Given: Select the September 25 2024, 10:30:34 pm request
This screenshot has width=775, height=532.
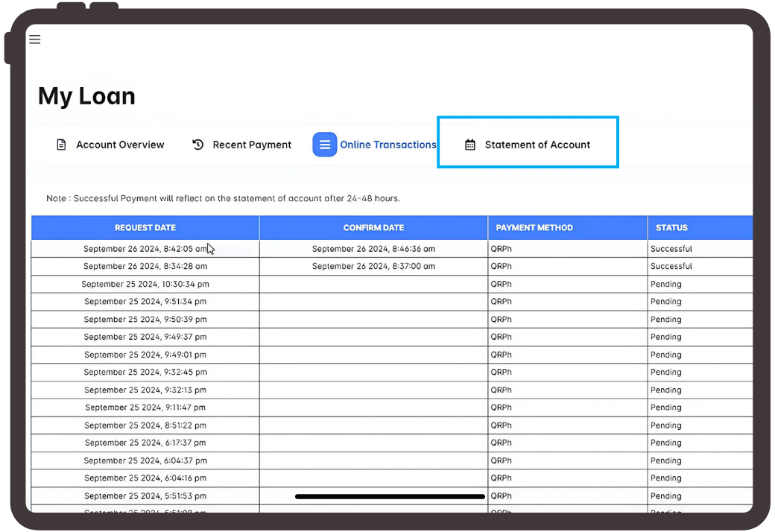Looking at the screenshot, I should pyautogui.click(x=145, y=284).
